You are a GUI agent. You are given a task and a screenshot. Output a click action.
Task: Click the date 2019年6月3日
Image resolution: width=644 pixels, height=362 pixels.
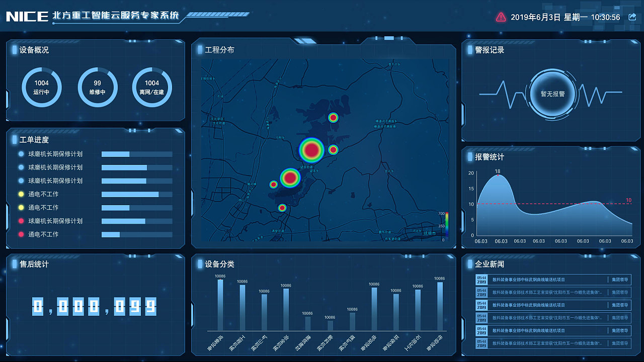[535, 17]
